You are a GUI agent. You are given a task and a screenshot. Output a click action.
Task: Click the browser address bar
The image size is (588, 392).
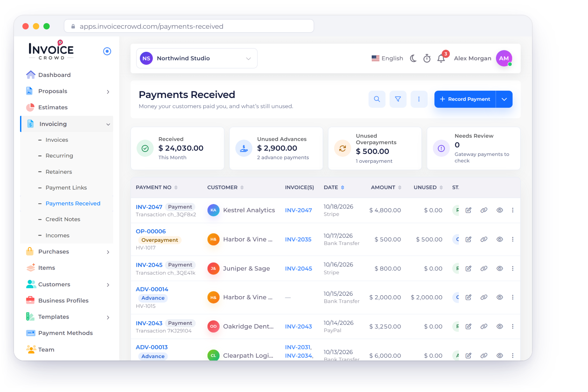(189, 26)
